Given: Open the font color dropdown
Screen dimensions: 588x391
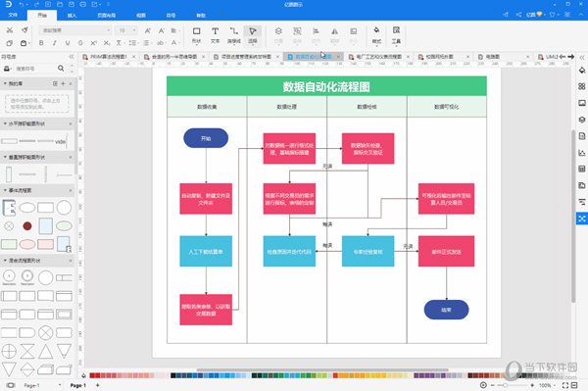Looking at the screenshot, I should (175, 43).
